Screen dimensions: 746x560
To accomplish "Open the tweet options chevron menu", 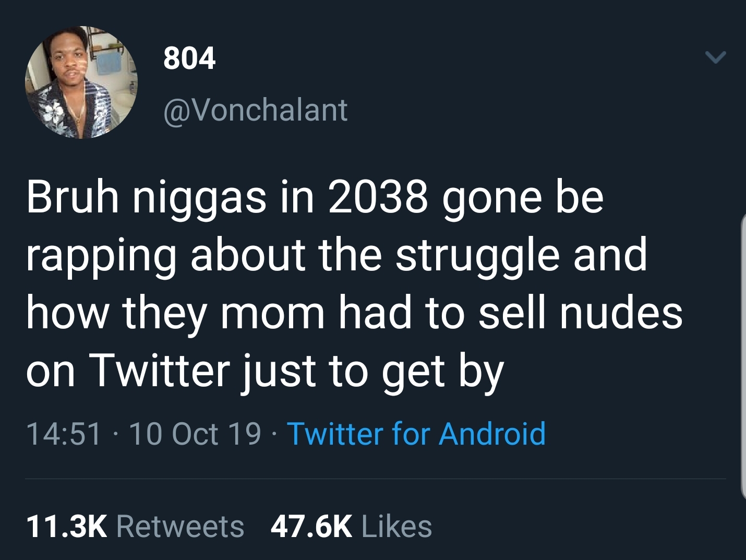I will pyautogui.click(x=715, y=57).
